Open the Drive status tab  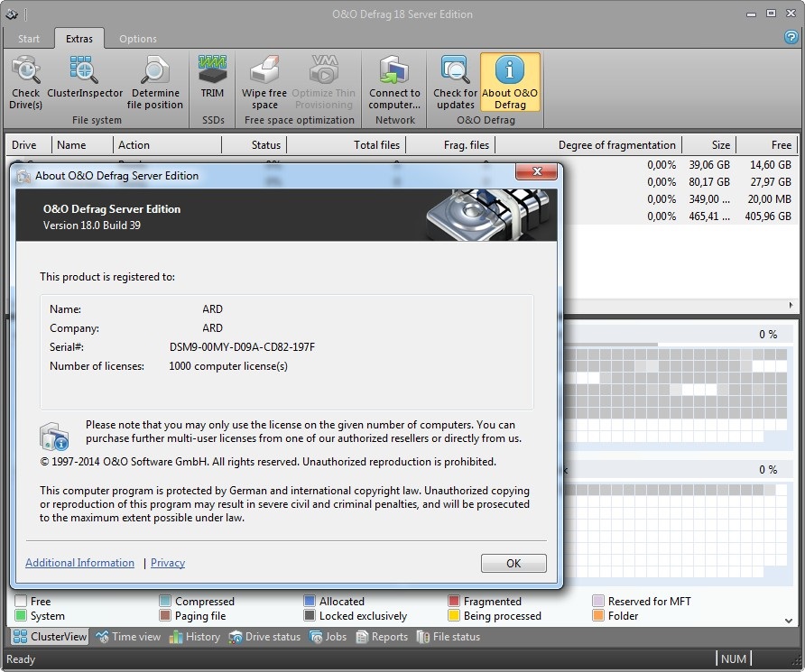pyautogui.click(x=264, y=637)
